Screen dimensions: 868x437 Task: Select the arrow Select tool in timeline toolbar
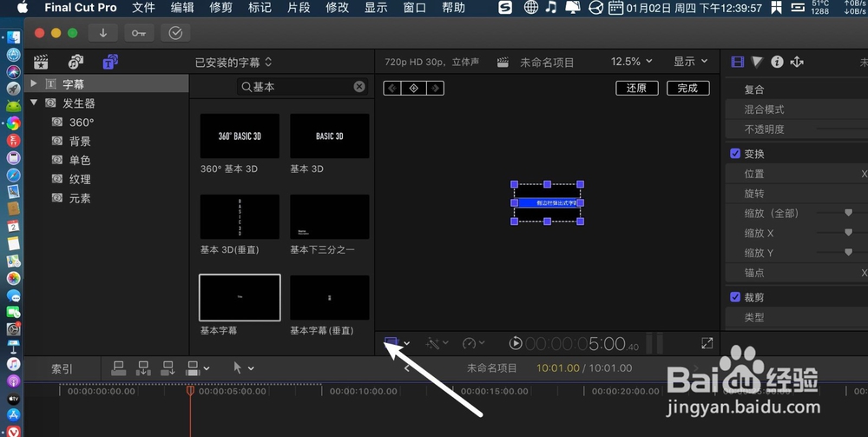click(238, 367)
